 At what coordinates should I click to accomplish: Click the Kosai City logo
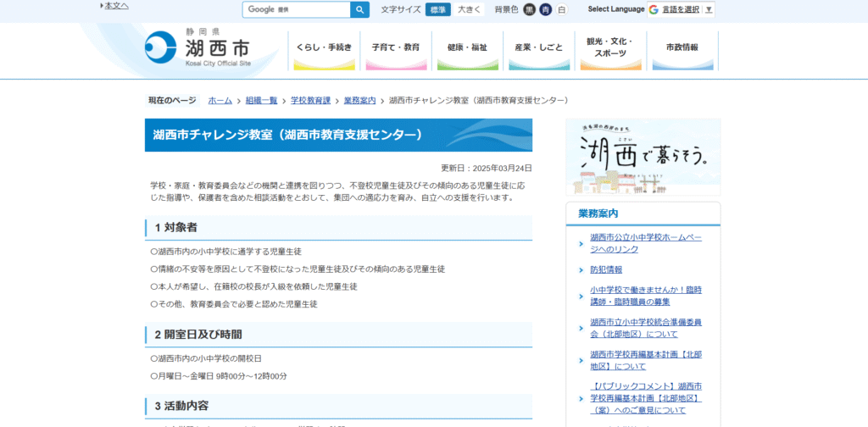[198, 47]
